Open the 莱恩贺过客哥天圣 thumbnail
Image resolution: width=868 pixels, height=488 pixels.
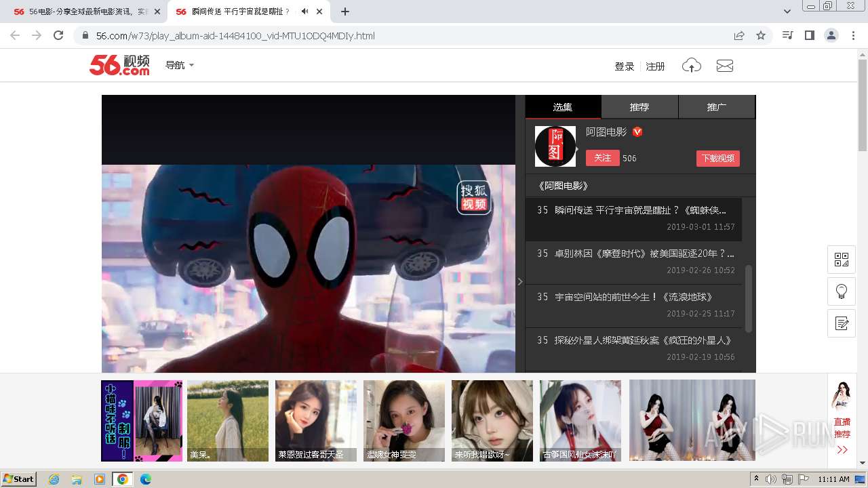coord(316,421)
